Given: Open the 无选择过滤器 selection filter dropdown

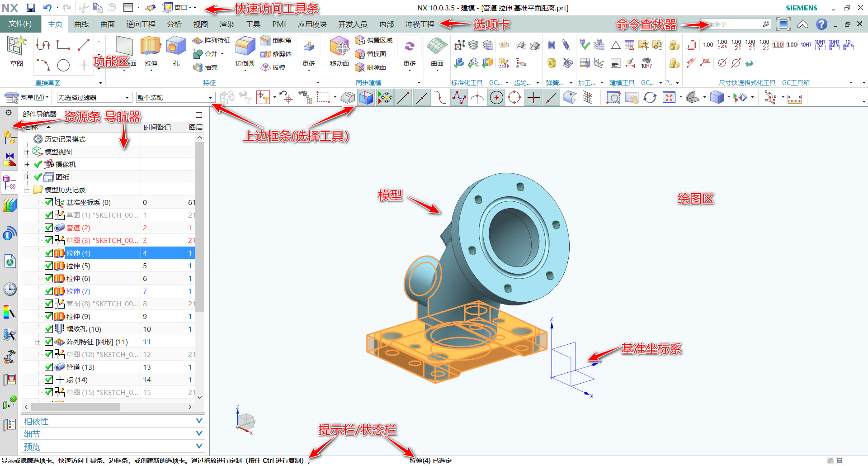Looking at the screenshot, I should (x=94, y=97).
